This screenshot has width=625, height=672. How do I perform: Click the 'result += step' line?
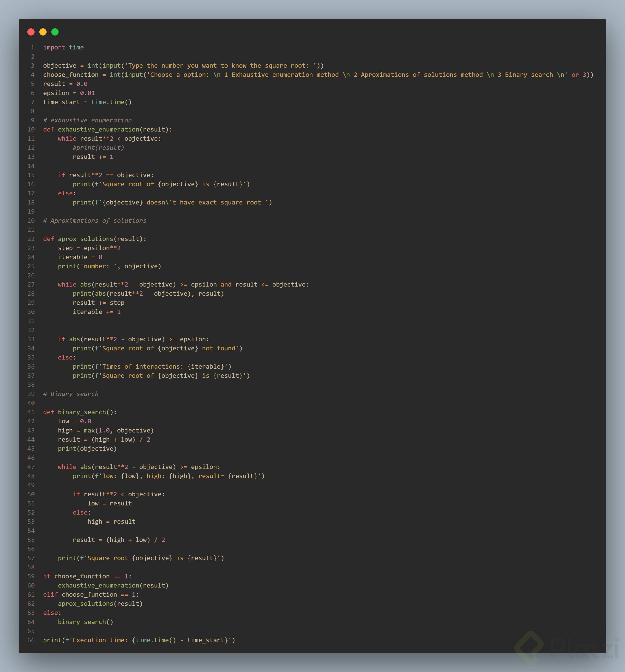pos(98,303)
